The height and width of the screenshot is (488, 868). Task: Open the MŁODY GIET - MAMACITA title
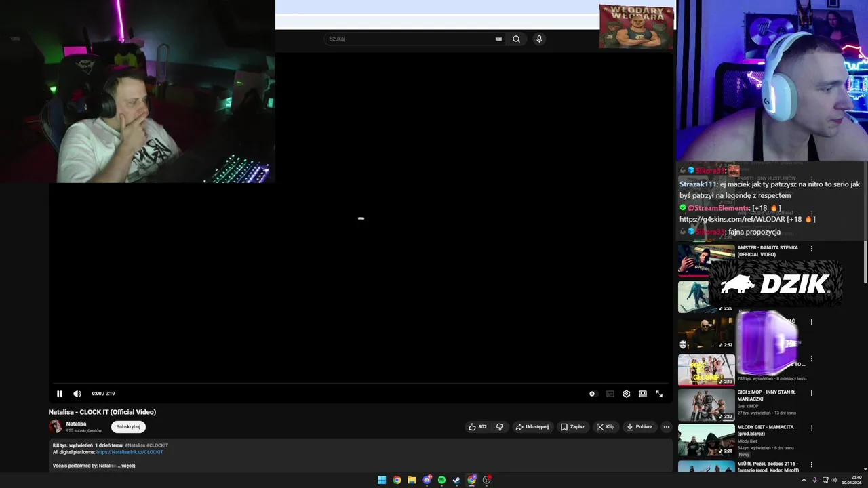(x=766, y=430)
